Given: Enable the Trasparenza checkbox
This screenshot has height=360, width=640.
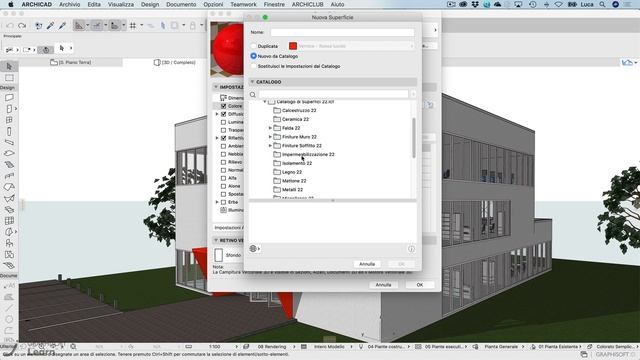Looking at the screenshot, I should coord(223,130).
